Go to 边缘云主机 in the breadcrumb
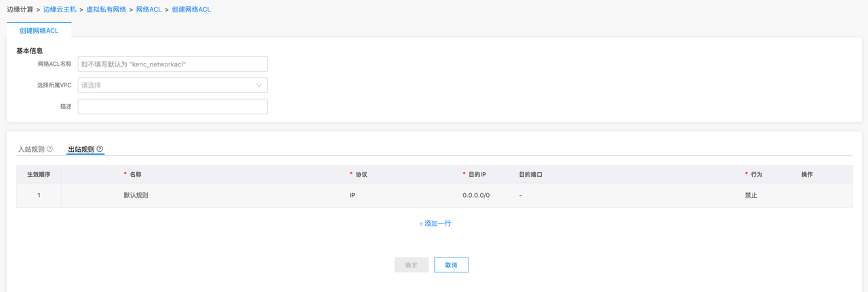 (x=60, y=9)
